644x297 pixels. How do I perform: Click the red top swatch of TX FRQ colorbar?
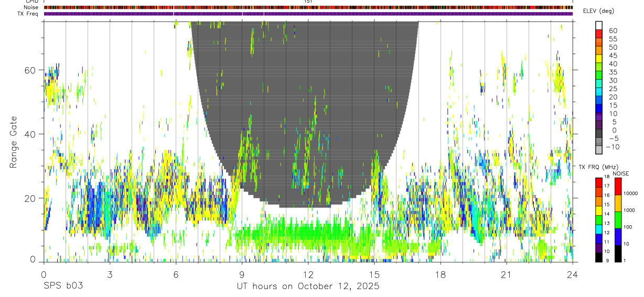click(599, 183)
